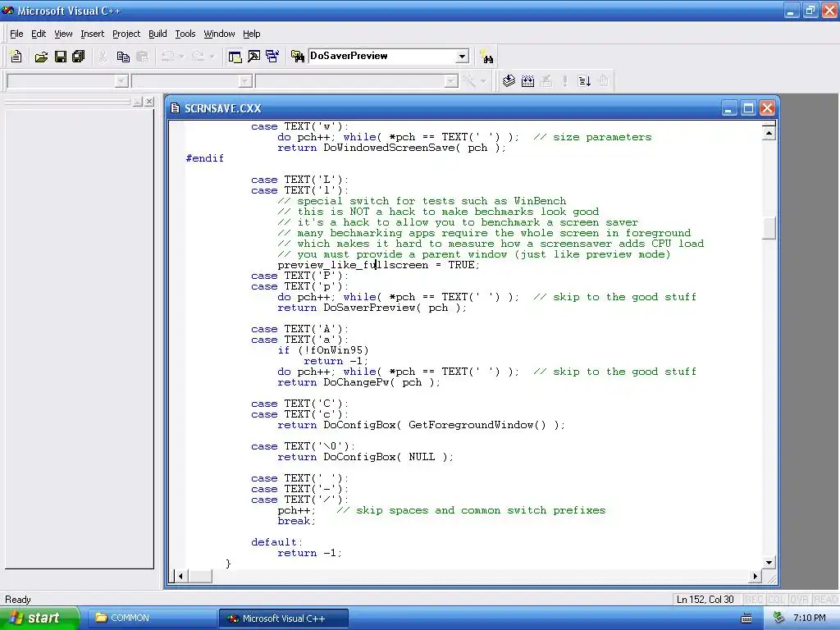The width and height of the screenshot is (840, 630).
Task: Click the workspace pane docking toggle button
Action: pos(138,101)
